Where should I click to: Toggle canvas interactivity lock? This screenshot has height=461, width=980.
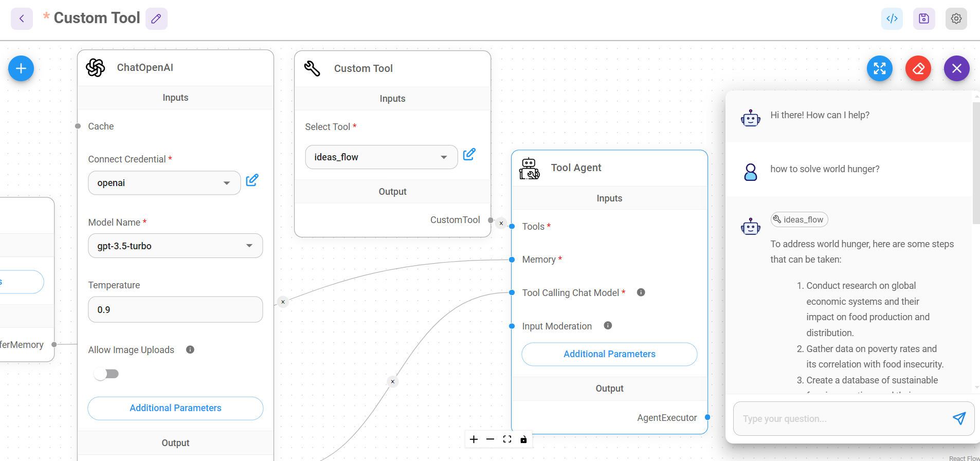523,439
